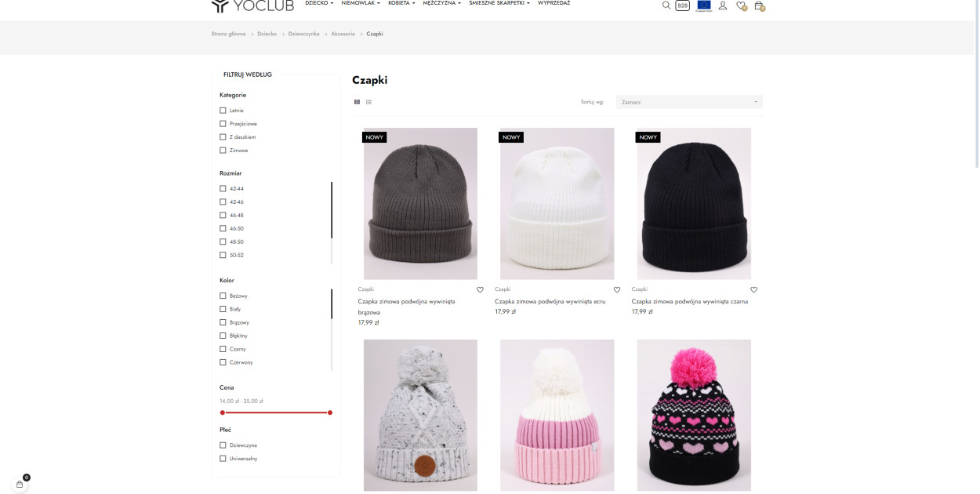980x494 pixels.
Task: Open the Sortuj wg Zaznacz dropdown
Action: [x=689, y=102]
